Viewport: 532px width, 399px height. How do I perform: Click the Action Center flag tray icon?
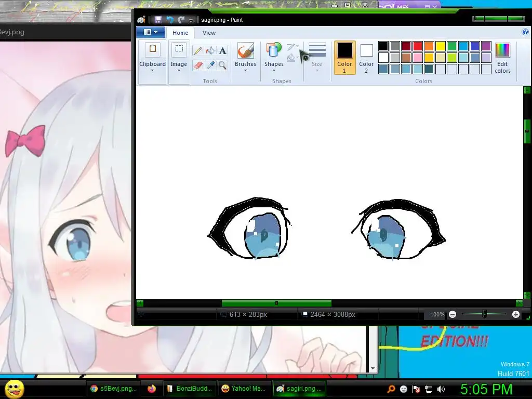point(416,389)
